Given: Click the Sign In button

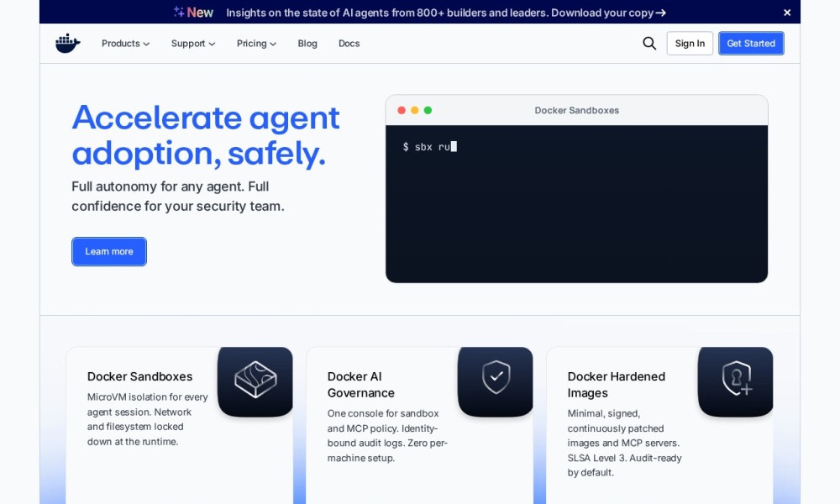Looking at the screenshot, I should 690,44.
